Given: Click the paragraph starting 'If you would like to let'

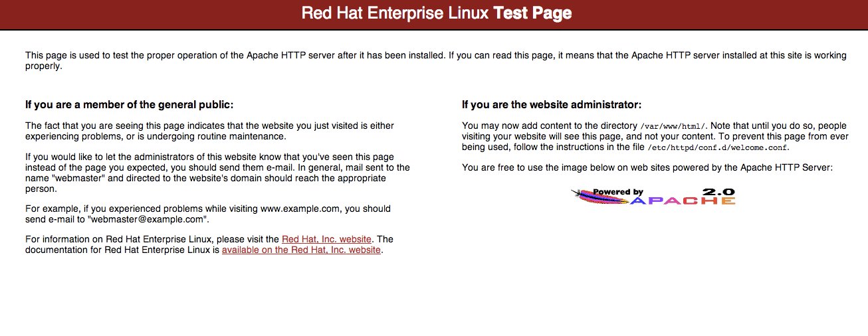Looking at the screenshot, I should coord(217,173).
